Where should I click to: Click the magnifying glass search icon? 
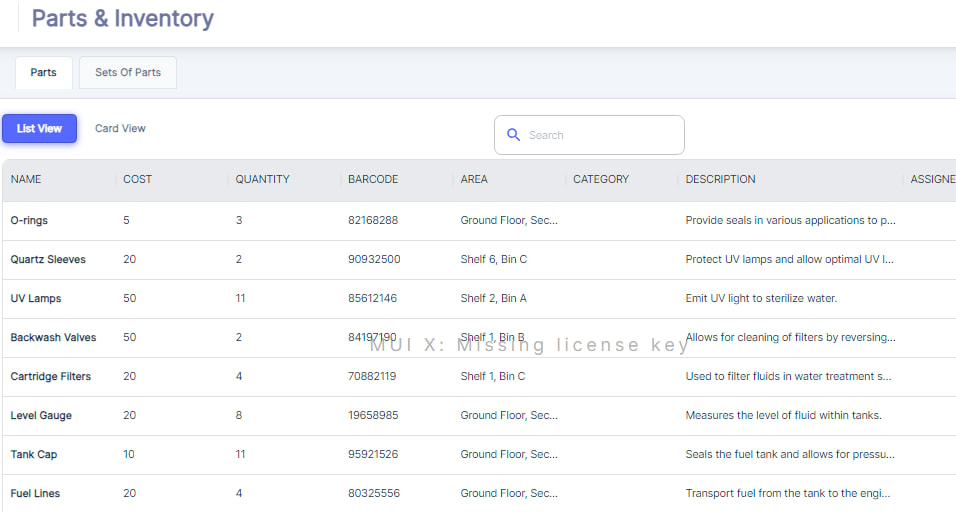[513, 135]
